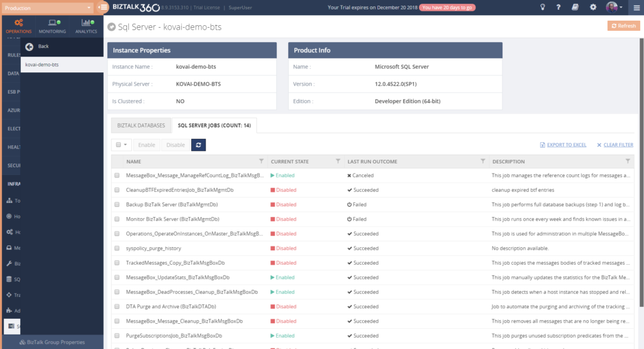This screenshot has height=349, width=644.
Task: Check Monitor BizTalk Server job checkbox
Action: coord(117,219)
